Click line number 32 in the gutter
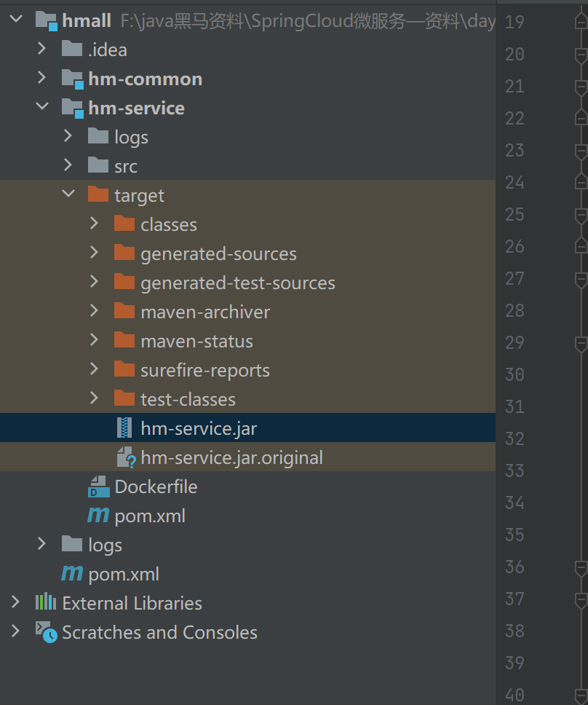 pyautogui.click(x=514, y=438)
